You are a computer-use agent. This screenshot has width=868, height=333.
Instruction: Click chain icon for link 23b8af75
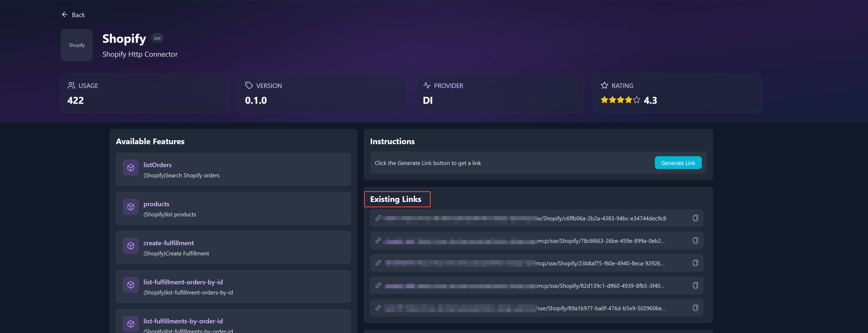pos(378,263)
